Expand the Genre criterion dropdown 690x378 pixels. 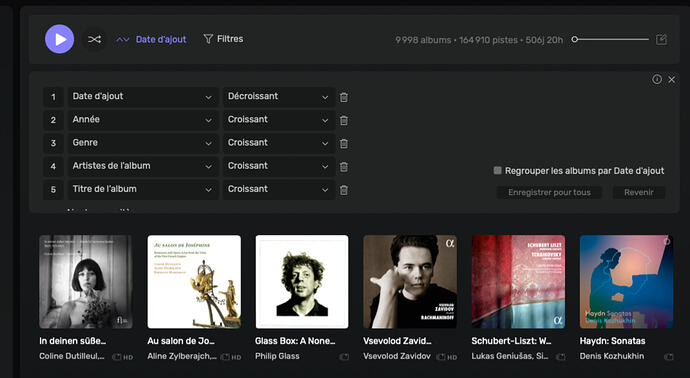(x=143, y=143)
